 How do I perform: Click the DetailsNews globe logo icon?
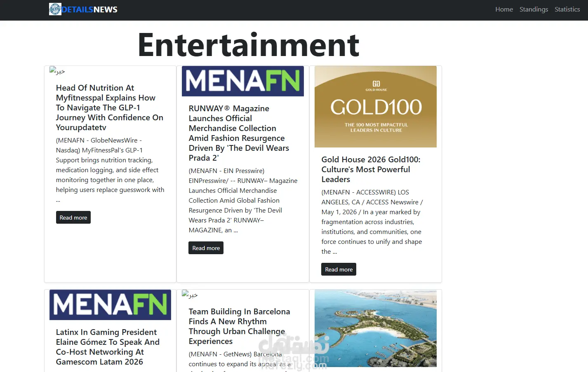click(55, 9)
